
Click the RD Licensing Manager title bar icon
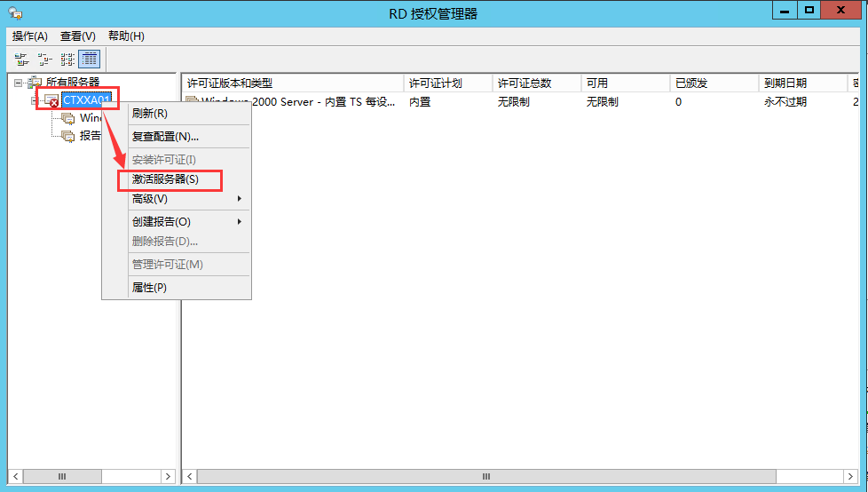15,12
